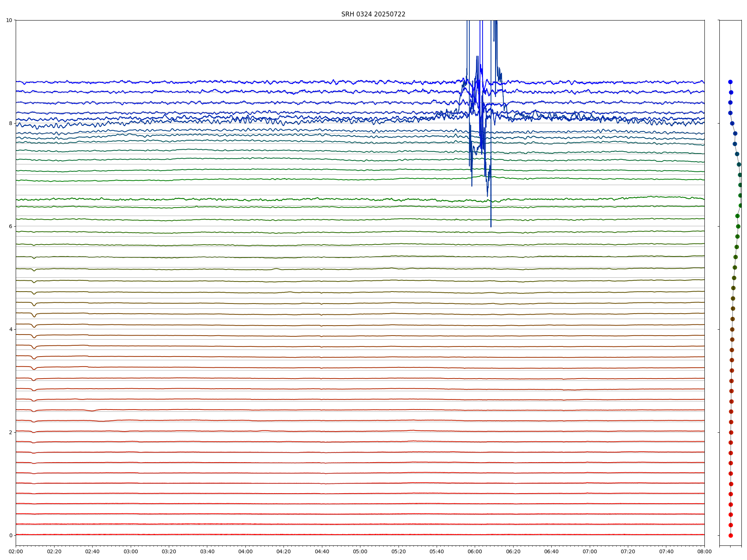This screenshot has height=560, width=747.
Task: Click the 04:00 time axis label
Action: click(x=245, y=551)
